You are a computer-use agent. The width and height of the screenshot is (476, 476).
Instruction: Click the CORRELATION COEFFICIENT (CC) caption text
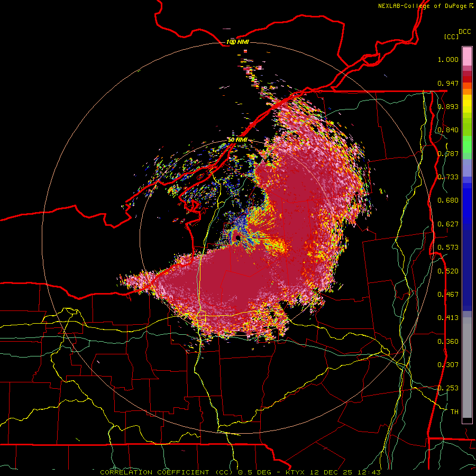pos(167,472)
